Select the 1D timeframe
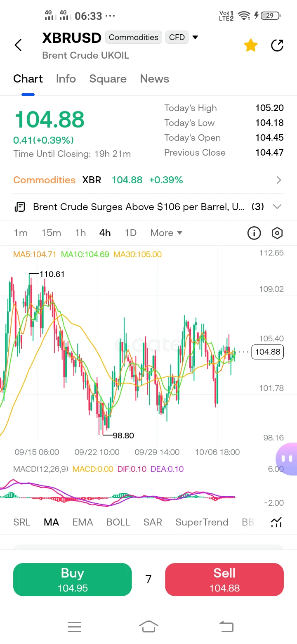 [130, 233]
